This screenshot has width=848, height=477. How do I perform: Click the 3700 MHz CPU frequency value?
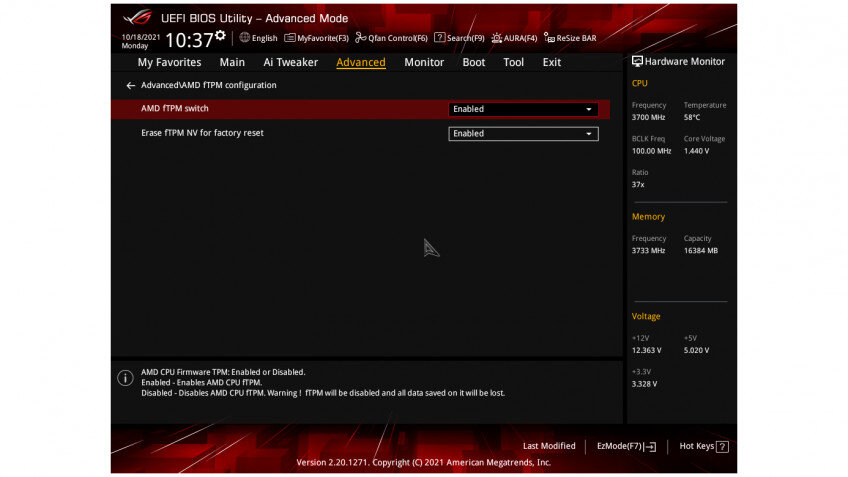(x=648, y=117)
